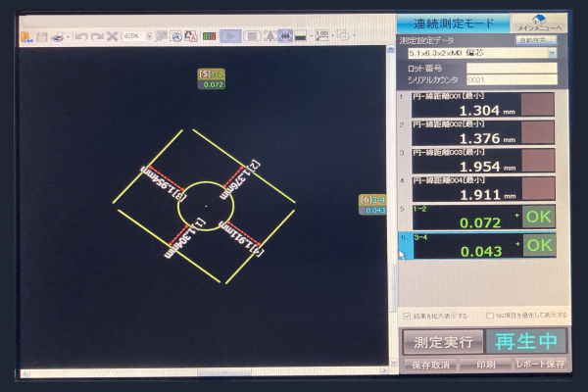588x392 pixels.
Task: Click the green-red color bar icon
Action: click(210, 36)
